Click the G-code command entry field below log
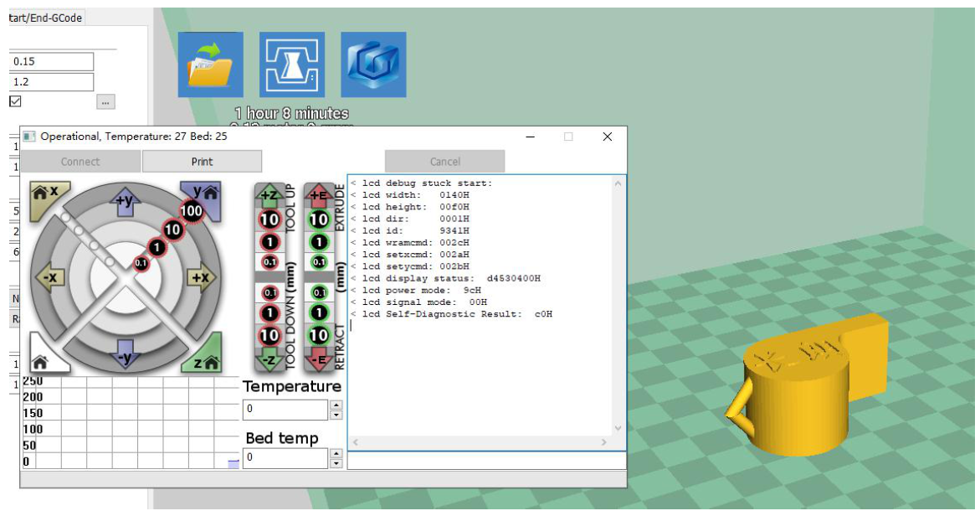This screenshot has width=980, height=516. point(487,461)
